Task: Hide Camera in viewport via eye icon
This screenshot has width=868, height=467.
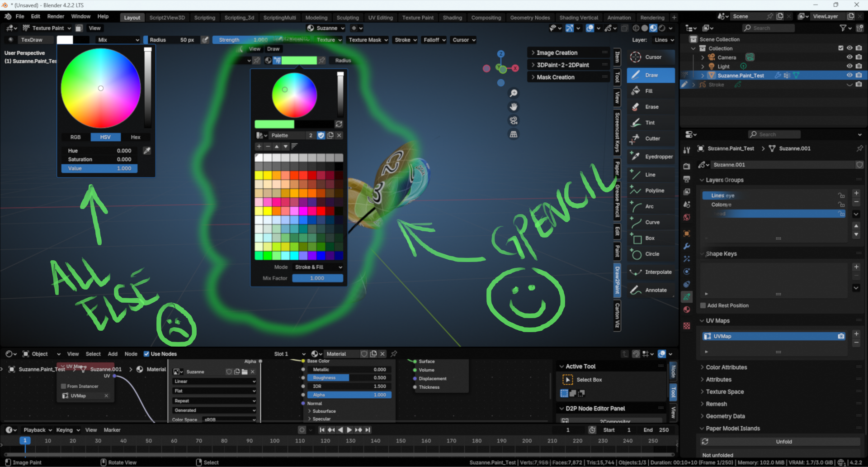Action: pos(849,57)
